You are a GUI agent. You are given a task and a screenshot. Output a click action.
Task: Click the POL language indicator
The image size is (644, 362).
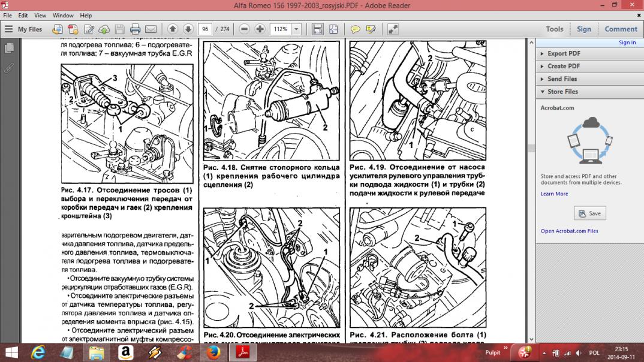594,353
